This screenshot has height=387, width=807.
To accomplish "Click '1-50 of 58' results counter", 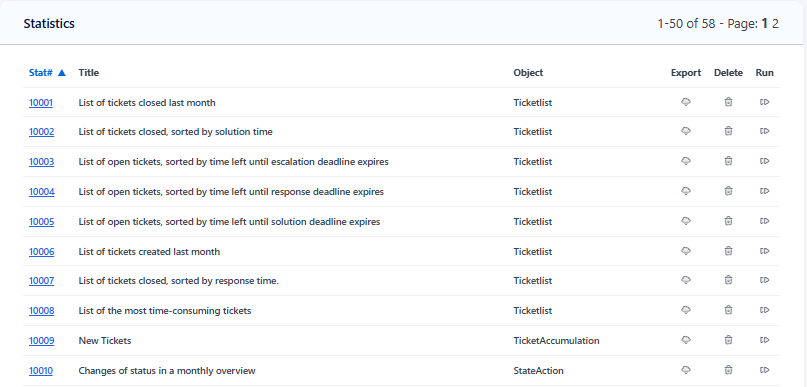I will pyautogui.click(x=687, y=24).
